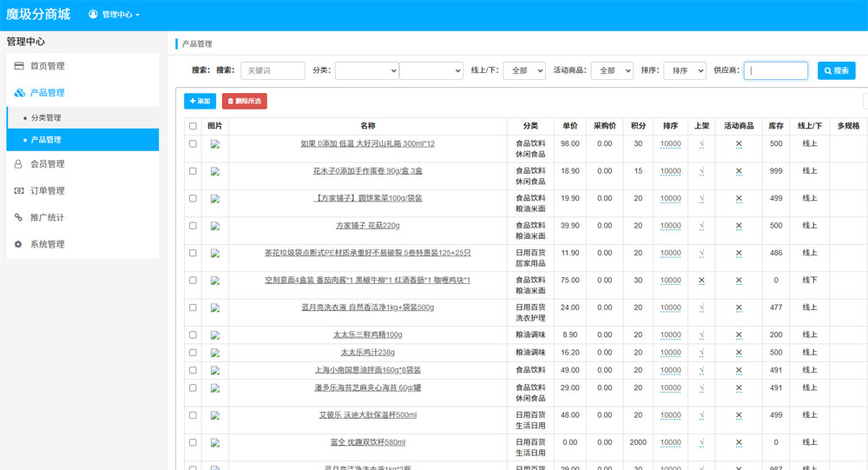Click the 会员管理 user icon

click(x=19, y=164)
